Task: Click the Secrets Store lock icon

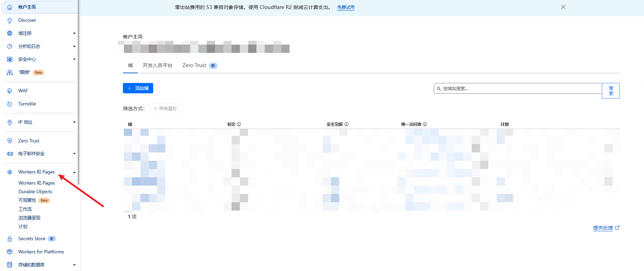Action: click(10, 239)
